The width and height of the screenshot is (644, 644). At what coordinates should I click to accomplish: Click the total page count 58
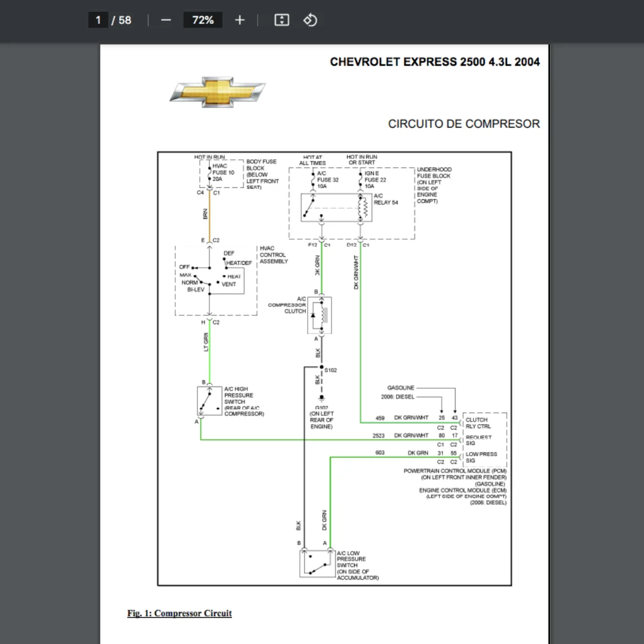(x=125, y=20)
